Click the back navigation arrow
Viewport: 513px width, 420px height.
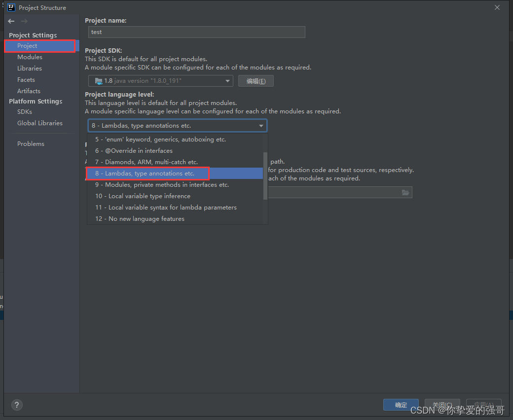pos(11,21)
